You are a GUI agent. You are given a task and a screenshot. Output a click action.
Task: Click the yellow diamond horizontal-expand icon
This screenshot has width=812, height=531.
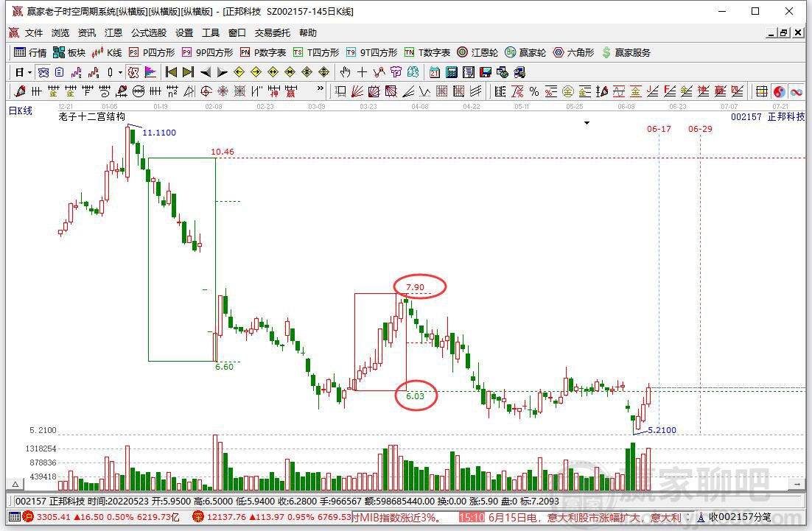click(x=273, y=72)
